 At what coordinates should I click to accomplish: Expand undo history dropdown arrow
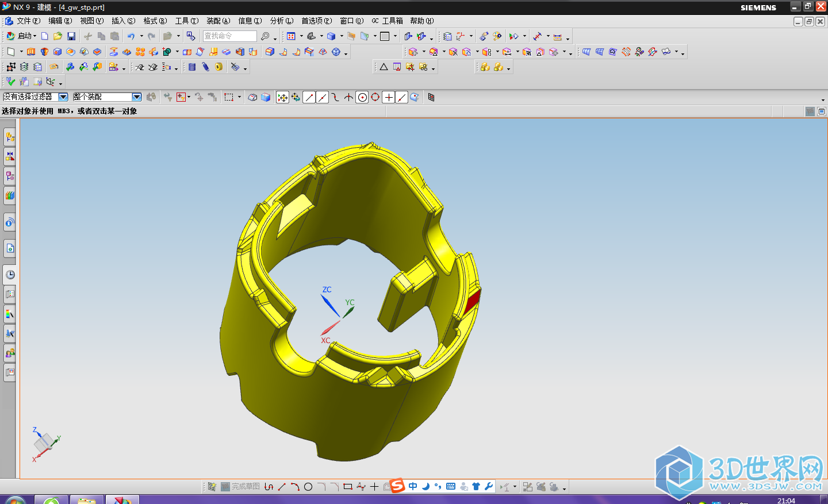141,36
